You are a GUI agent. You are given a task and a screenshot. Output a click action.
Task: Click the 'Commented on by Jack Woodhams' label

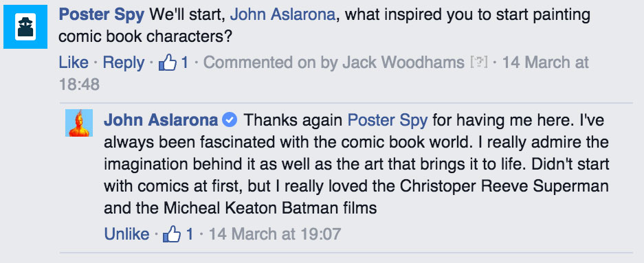333,62
